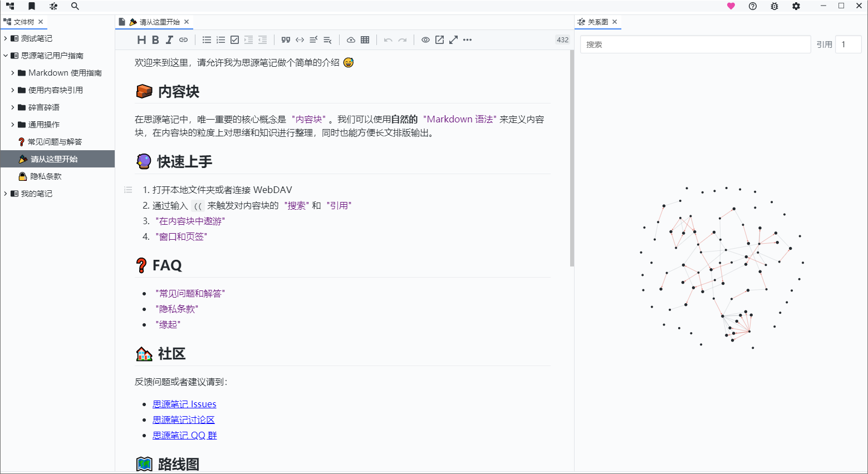Insert a blockquote from editor toolbar

coord(286,40)
